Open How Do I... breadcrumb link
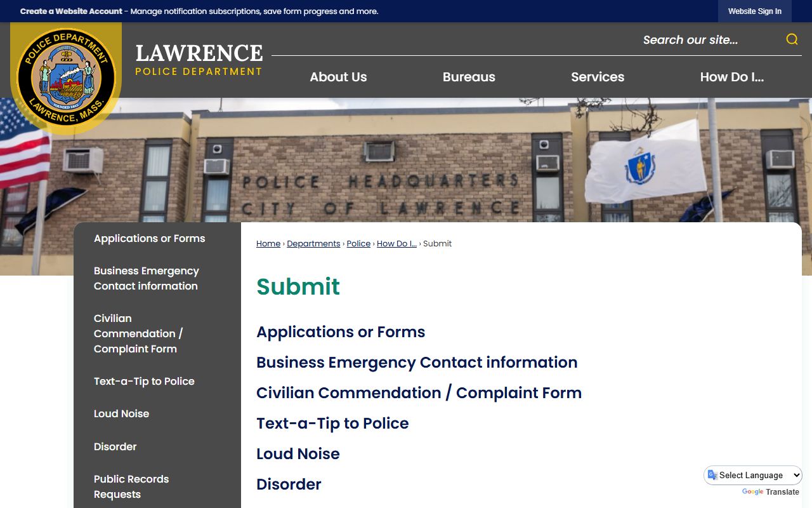 [396, 244]
